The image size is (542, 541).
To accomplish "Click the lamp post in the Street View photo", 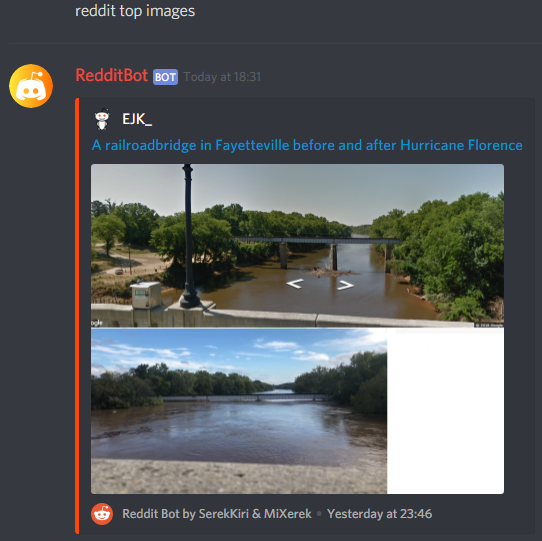I will [189, 236].
